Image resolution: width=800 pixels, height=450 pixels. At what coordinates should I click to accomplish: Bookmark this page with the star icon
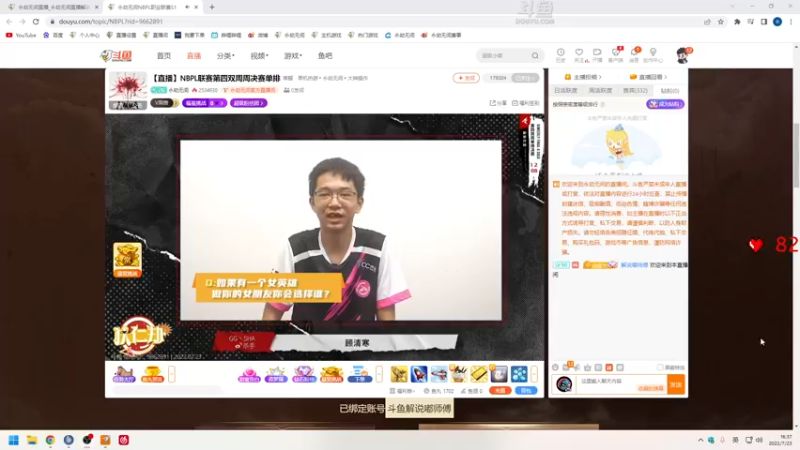(x=720, y=21)
